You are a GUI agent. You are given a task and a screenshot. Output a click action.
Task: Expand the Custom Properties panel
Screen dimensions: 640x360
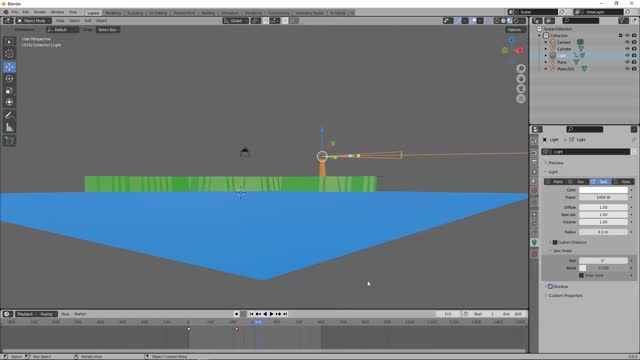coord(565,296)
